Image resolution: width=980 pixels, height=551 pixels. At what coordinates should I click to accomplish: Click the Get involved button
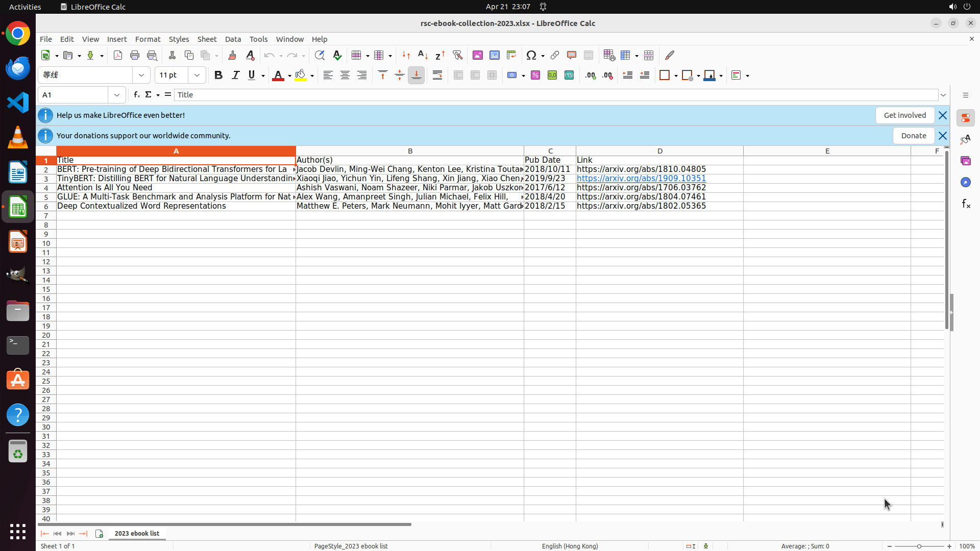click(904, 115)
